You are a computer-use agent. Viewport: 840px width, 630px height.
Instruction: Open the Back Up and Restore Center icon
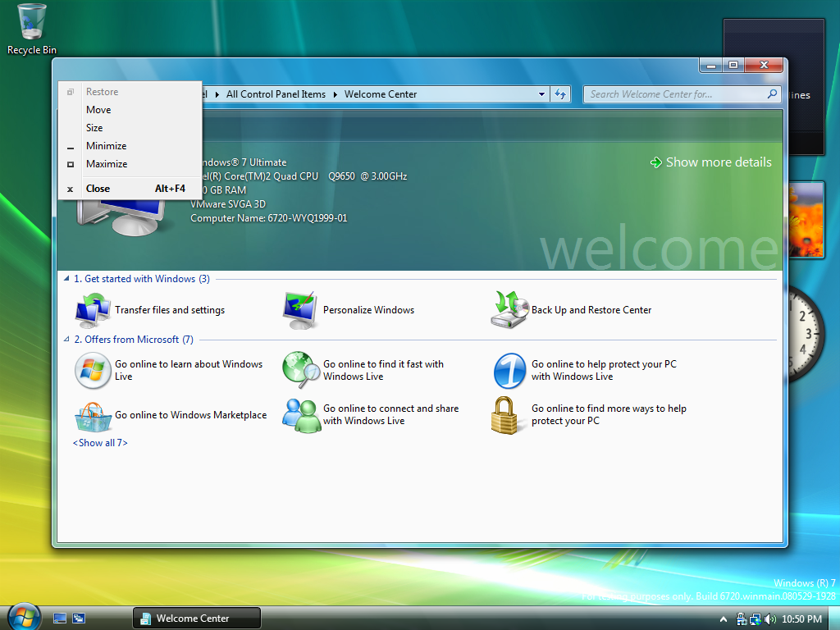pos(509,310)
